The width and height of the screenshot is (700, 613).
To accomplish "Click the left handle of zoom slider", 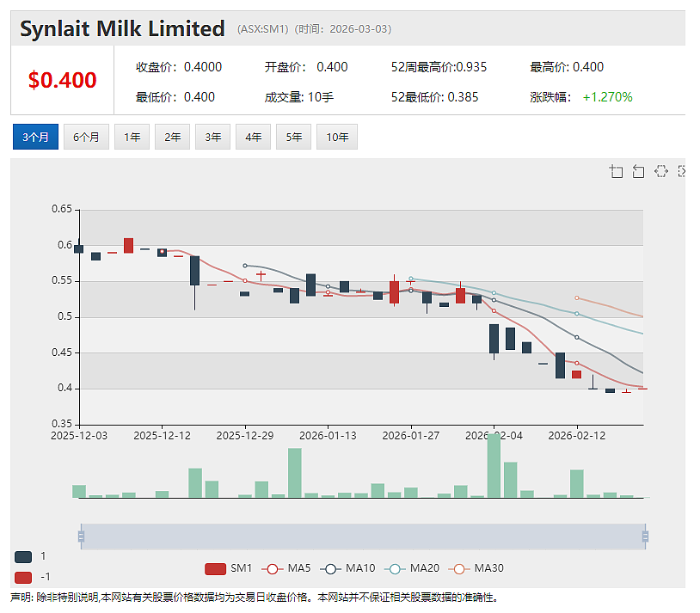I will tap(81, 536).
